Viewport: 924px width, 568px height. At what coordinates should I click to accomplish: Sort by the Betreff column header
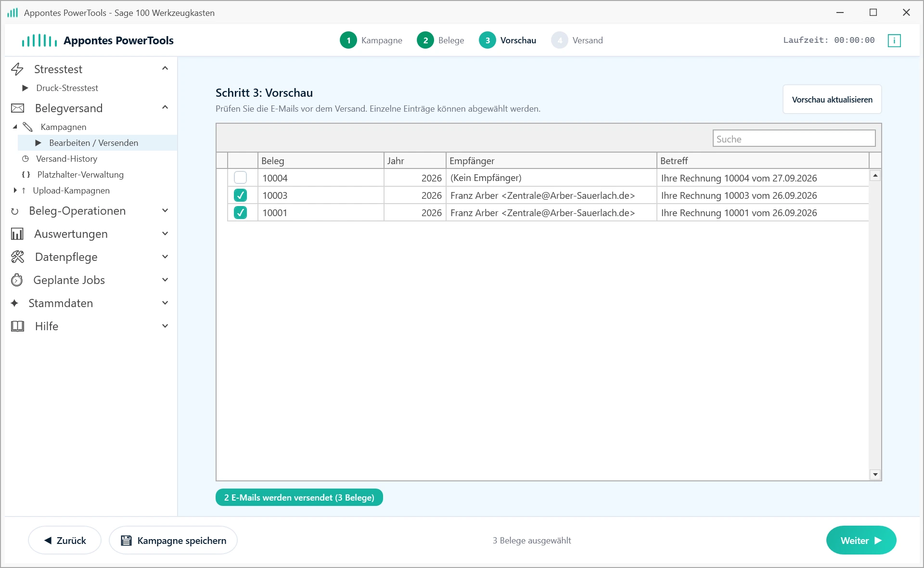pyautogui.click(x=763, y=161)
